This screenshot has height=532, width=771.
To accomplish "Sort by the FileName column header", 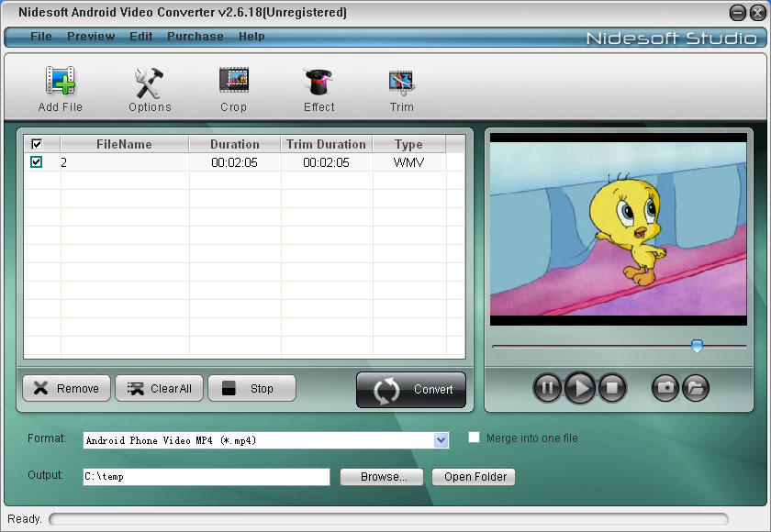I will (x=125, y=144).
